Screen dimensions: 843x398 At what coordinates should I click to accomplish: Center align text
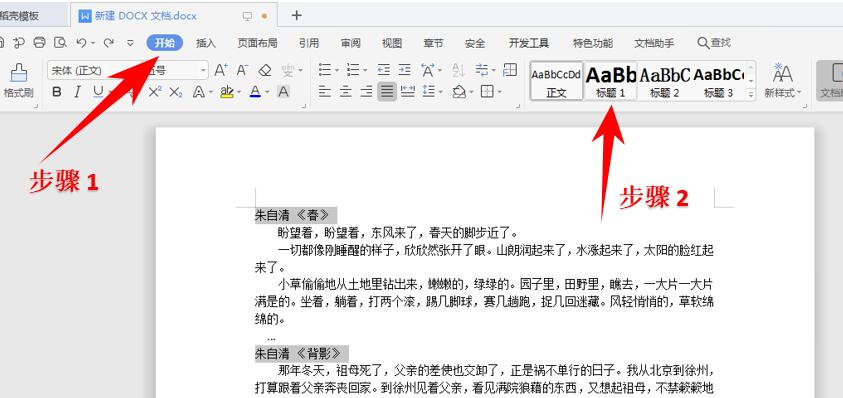click(x=345, y=92)
